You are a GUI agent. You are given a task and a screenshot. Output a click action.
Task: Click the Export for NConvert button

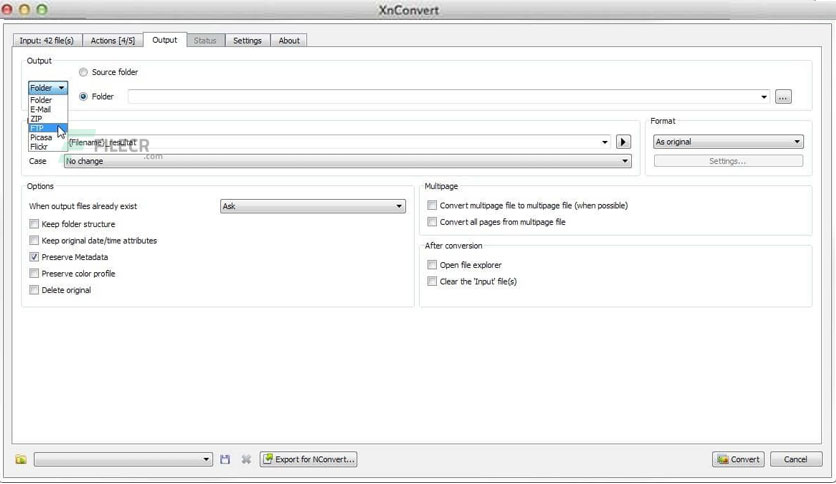[x=309, y=459]
